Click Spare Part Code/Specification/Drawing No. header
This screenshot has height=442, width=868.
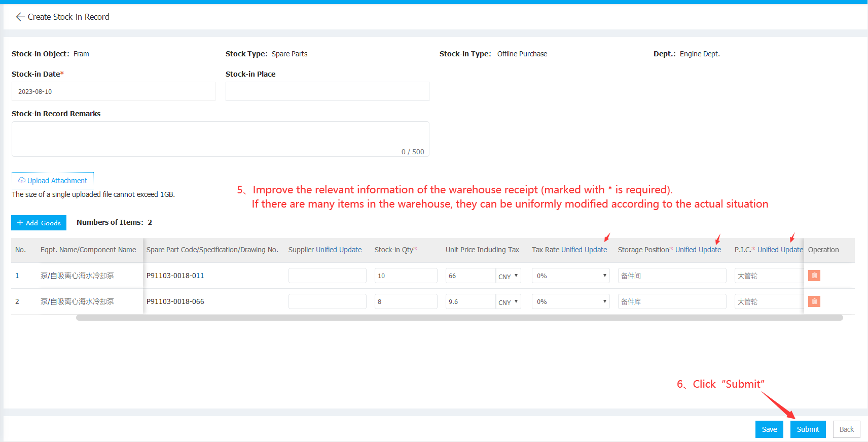[x=212, y=250]
